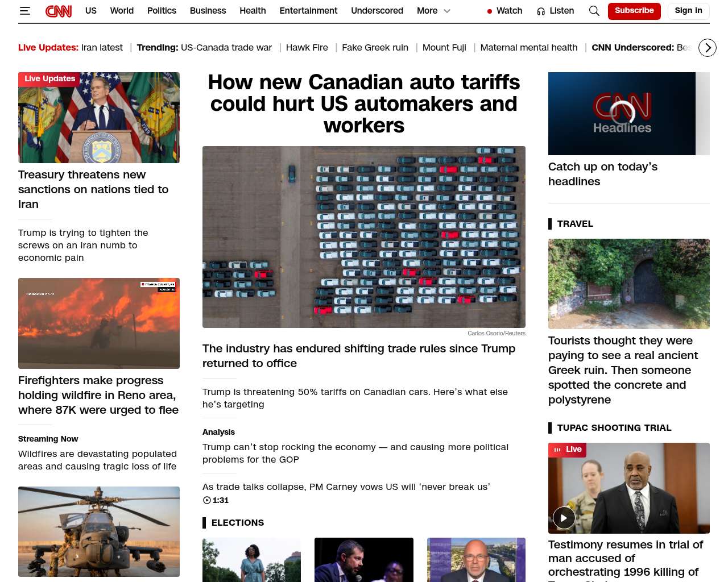The height and width of the screenshot is (582, 728).
Task: Click the headphones Listen icon
Action: [541, 11]
